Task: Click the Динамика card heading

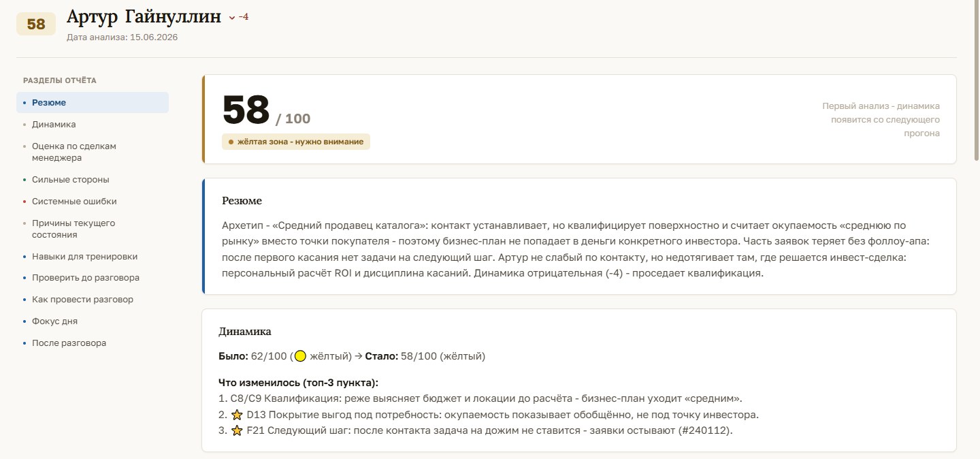Action: click(245, 332)
